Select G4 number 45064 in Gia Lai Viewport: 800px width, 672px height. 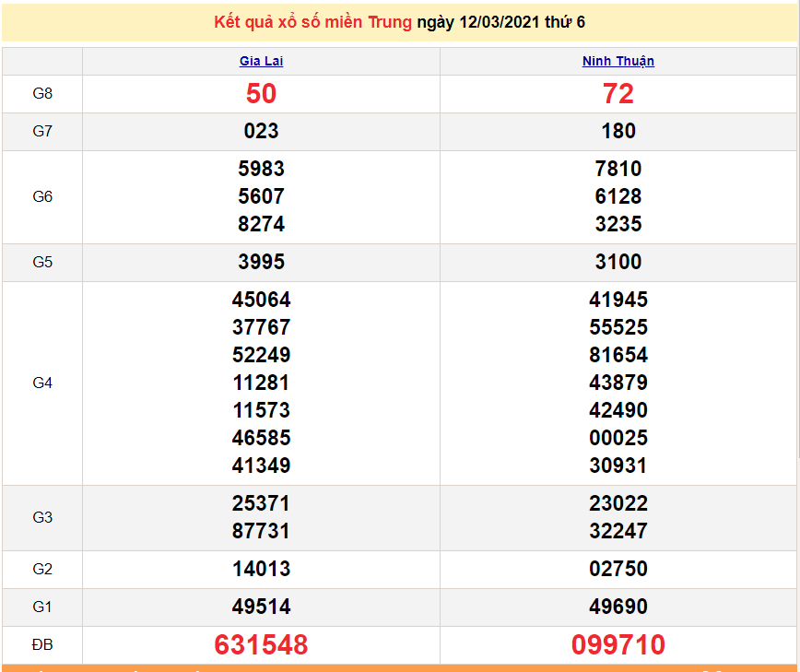tap(261, 301)
